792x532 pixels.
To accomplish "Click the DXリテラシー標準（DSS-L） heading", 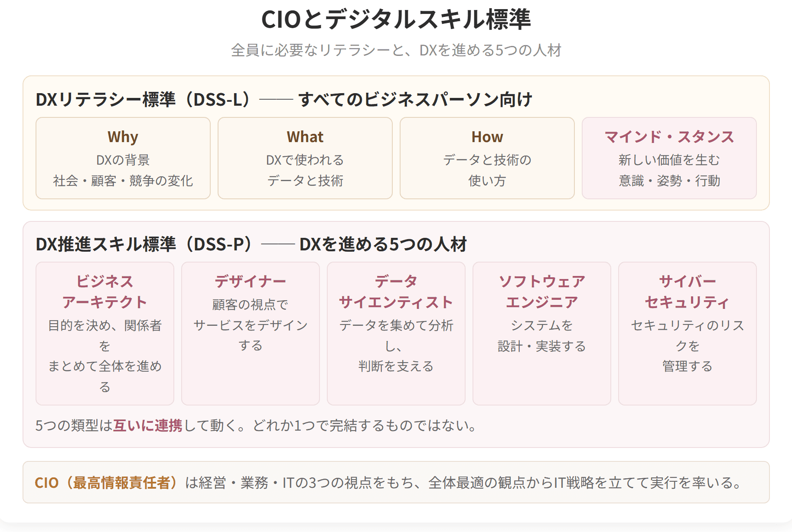I will pyautogui.click(x=284, y=100).
